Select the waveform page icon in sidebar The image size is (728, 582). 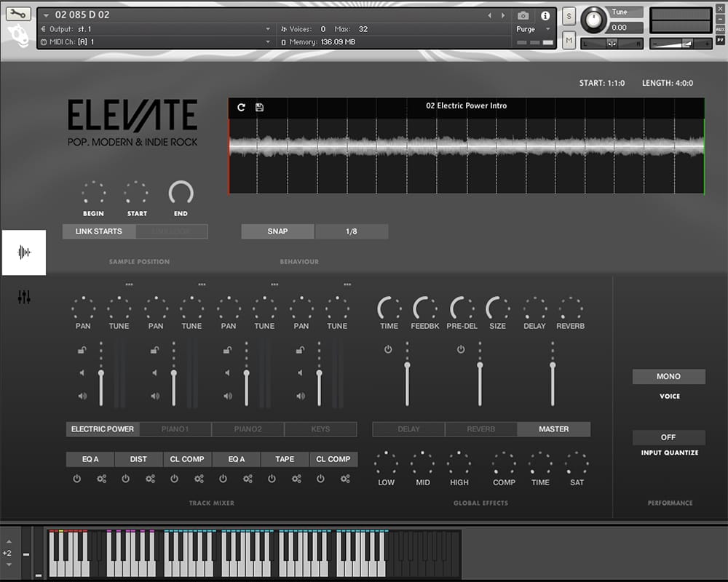24,252
